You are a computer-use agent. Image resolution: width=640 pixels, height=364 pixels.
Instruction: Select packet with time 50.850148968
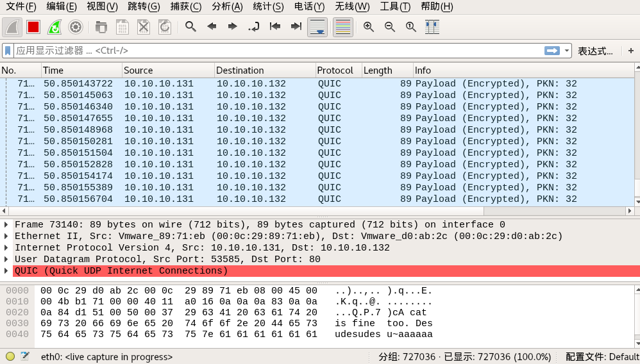point(317,129)
